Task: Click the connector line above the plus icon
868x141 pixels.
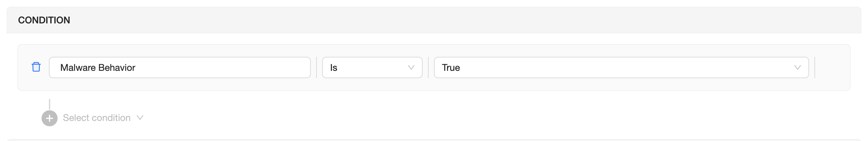Action: pos(50,104)
